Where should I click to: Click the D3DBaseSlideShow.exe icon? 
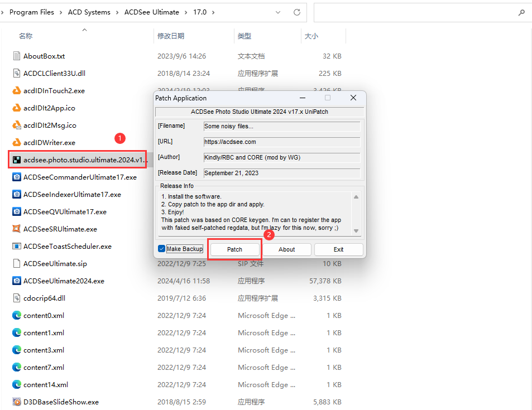pyautogui.click(x=17, y=402)
